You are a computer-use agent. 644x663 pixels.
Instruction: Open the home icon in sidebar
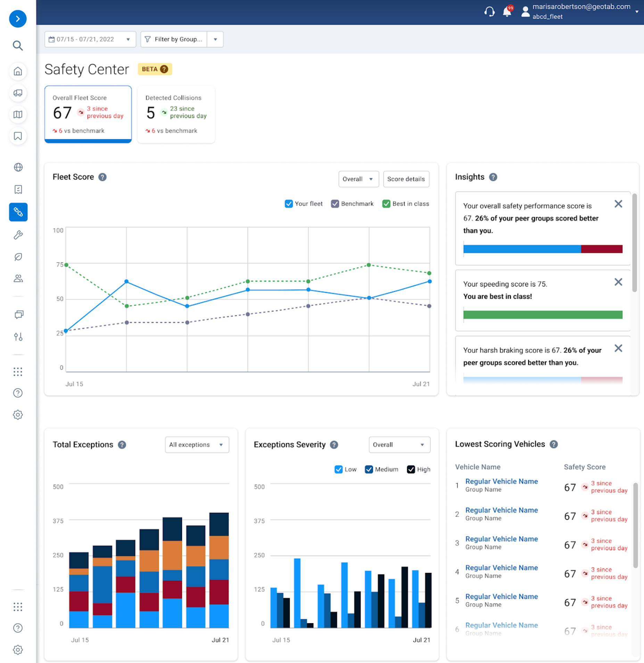pyautogui.click(x=18, y=71)
